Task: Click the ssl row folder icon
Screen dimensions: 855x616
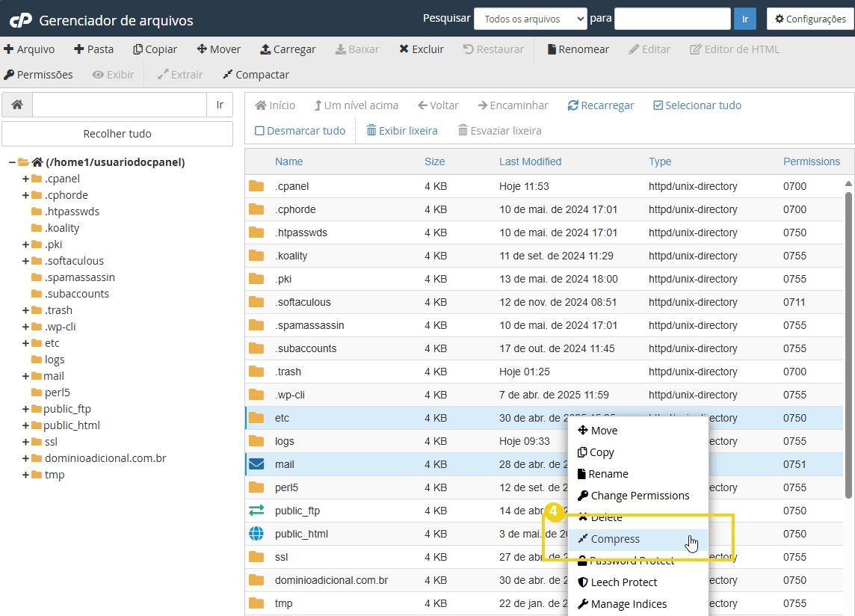Action: pyautogui.click(x=256, y=557)
